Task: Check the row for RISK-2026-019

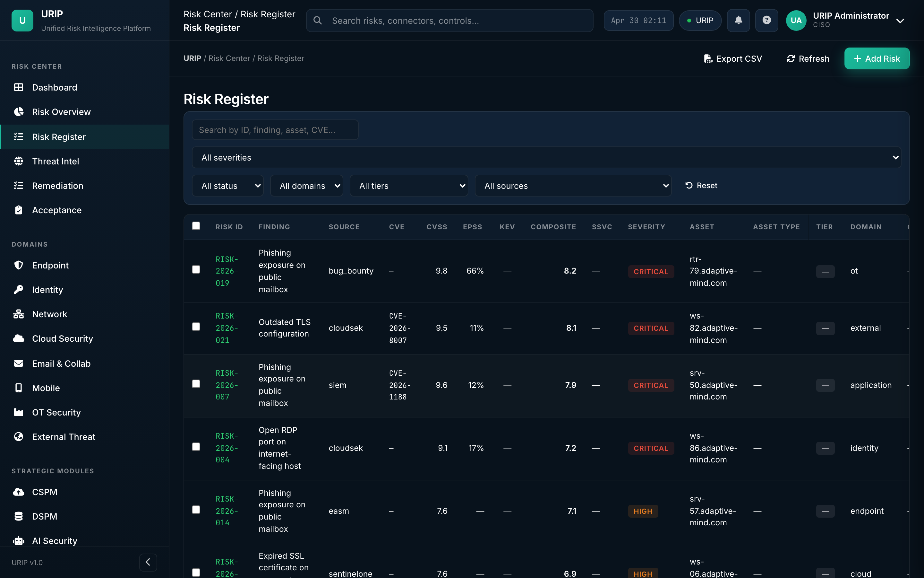Action: coord(196,270)
